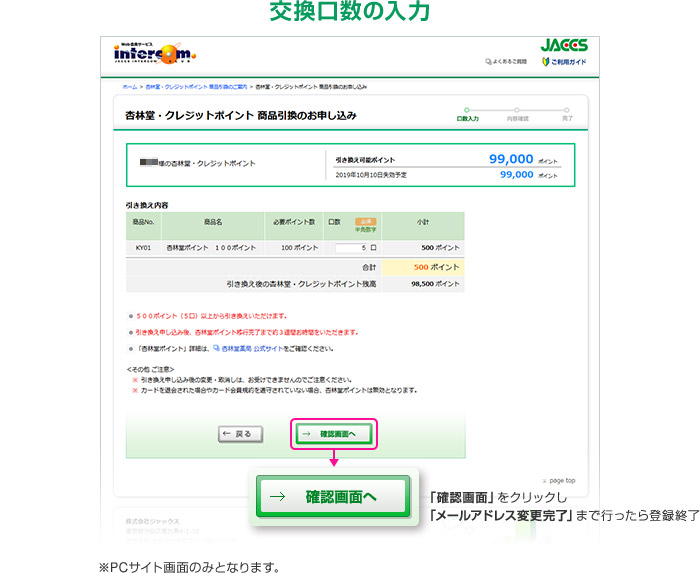Select the 内容確認 progress step
Viewport: 700px width, 573px height.
click(517, 115)
